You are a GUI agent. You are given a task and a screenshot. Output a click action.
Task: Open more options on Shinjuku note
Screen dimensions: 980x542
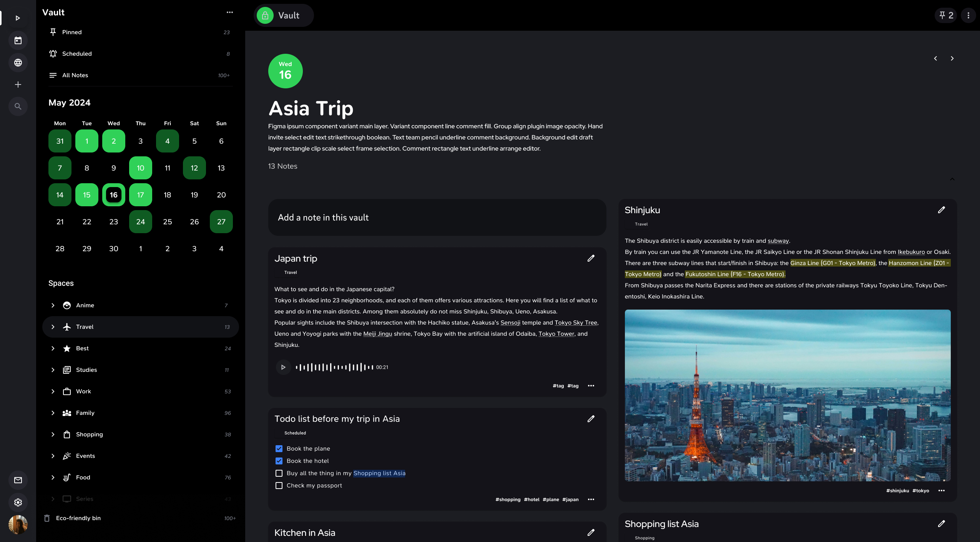[942, 491]
